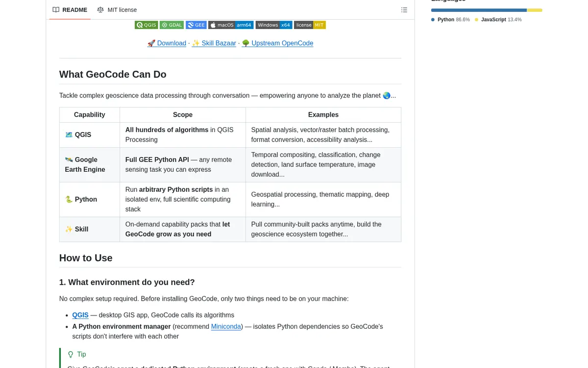Click the Windows x64 badge
Image resolution: width=588 pixels, height=368 pixels.
(x=274, y=25)
